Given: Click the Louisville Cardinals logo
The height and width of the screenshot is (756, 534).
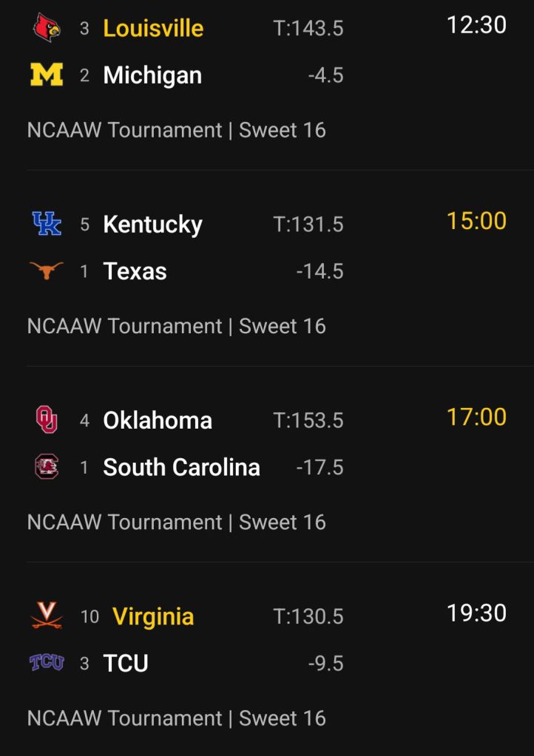Looking at the screenshot, I should pos(47,28).
